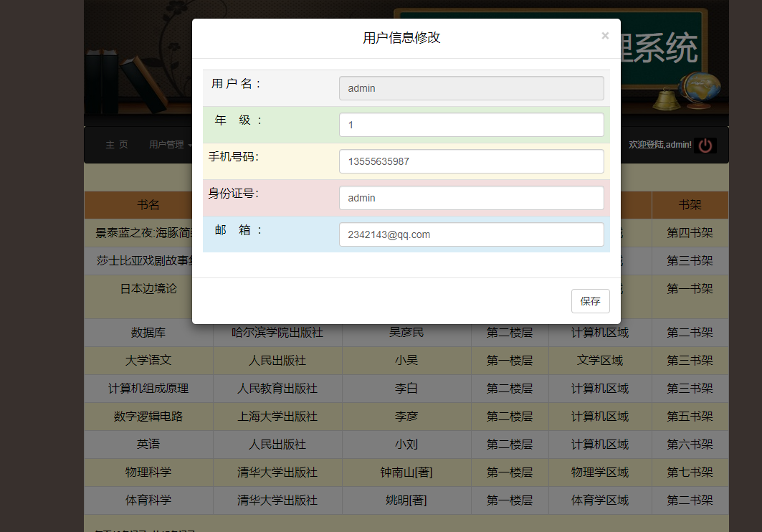Click the 保存 button to save changes
Image resolution: width=762 pixels, height=532 pixels.
coord(590,301)
